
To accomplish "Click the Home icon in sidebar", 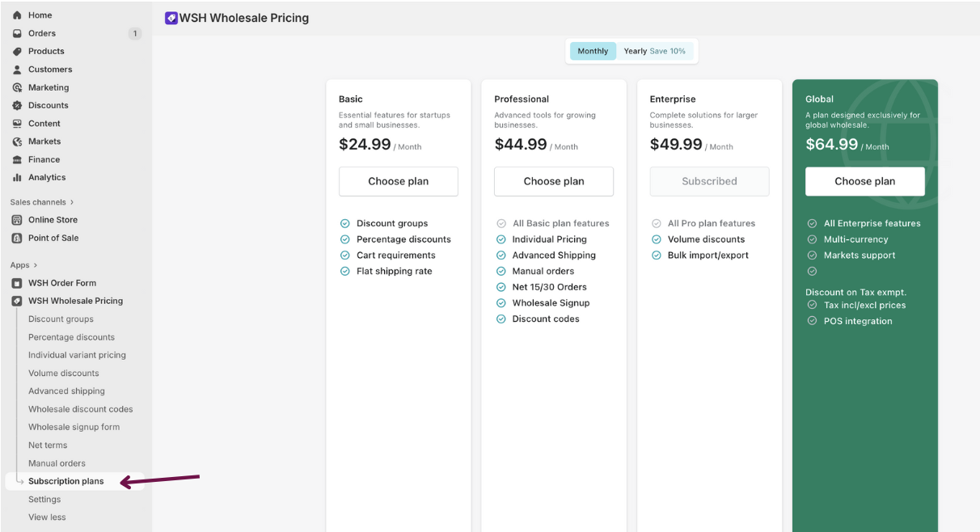I will tap(17, 15).
